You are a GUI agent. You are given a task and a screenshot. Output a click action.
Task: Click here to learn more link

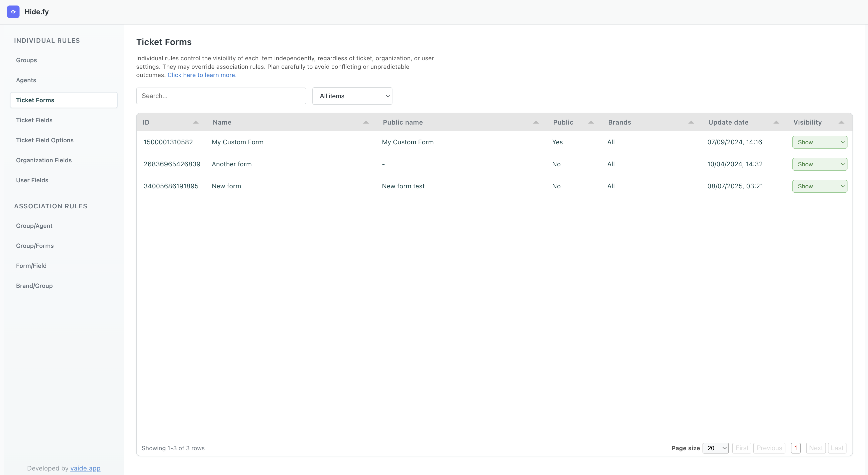click(x=202, y=75)
